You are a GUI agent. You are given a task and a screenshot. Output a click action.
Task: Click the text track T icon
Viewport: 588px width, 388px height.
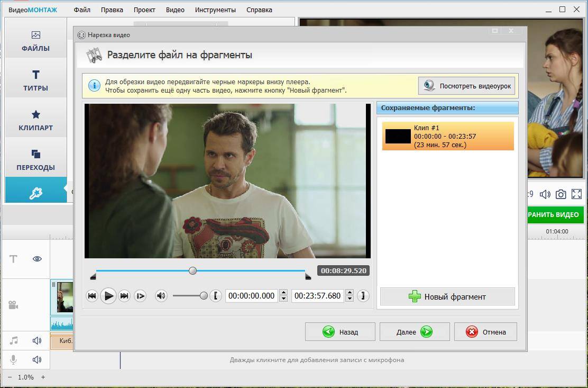(13, 259)
